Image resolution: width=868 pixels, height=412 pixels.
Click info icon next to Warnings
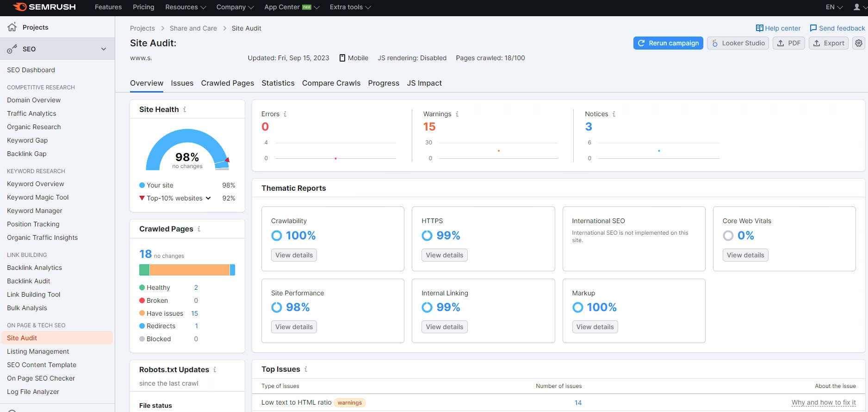click(457, 114)
